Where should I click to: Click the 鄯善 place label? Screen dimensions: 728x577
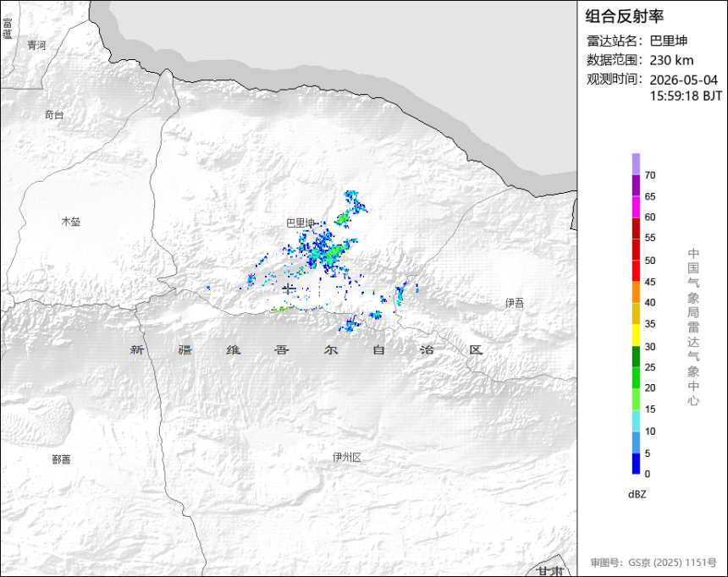coord(61,459)
